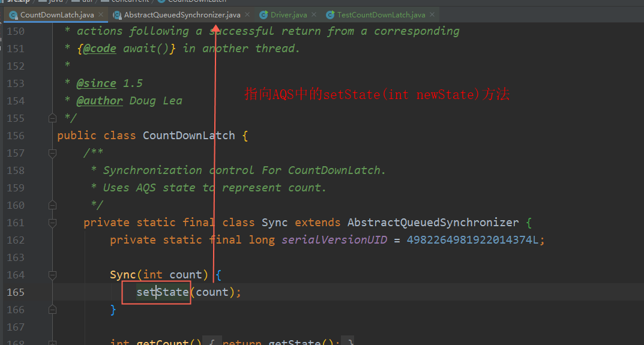Screen dimensions: 644x345
Task: Click the comment text 'Uses AQS state to represent count.'
Action: coord(214,188)
